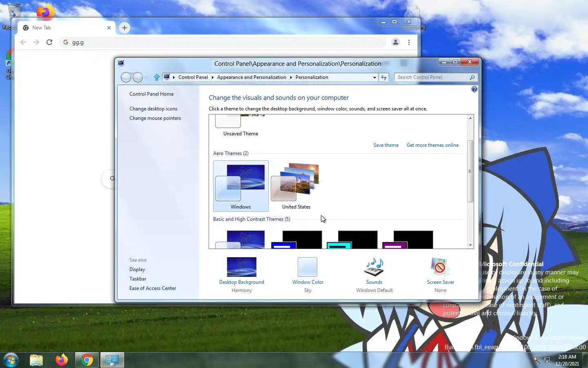Click the up arrow in the Control Panel toolbar

(157, 77)
